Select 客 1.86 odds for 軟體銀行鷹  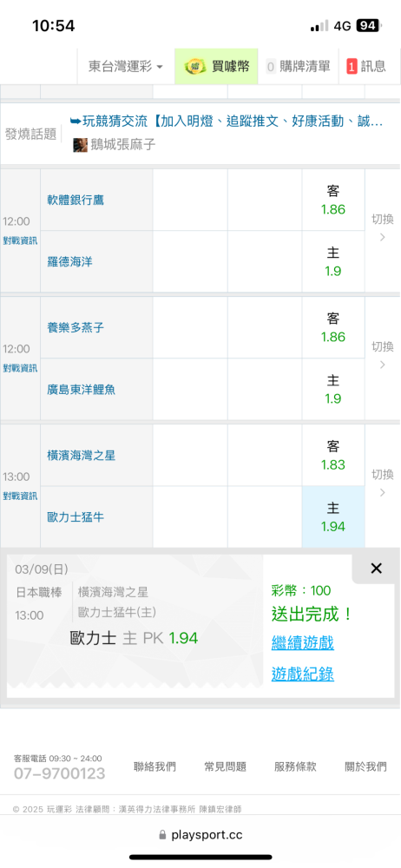333,200
